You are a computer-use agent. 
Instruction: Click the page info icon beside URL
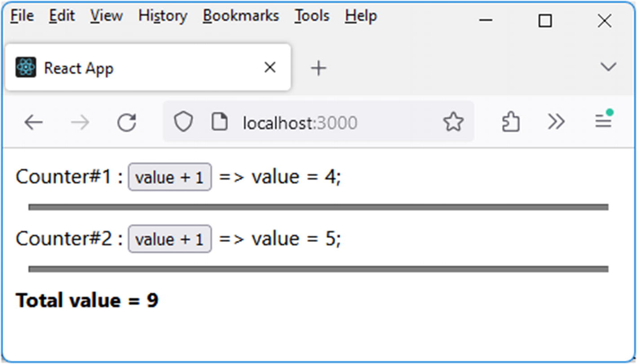[219, 122]
